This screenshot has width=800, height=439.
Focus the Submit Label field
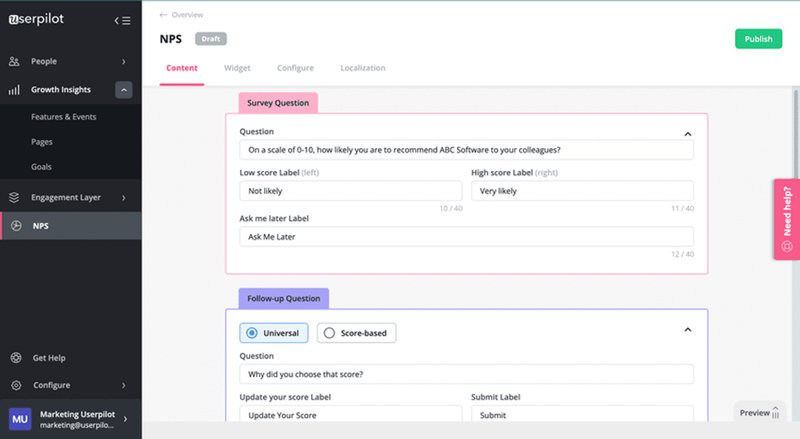click(x=582, y=414)
